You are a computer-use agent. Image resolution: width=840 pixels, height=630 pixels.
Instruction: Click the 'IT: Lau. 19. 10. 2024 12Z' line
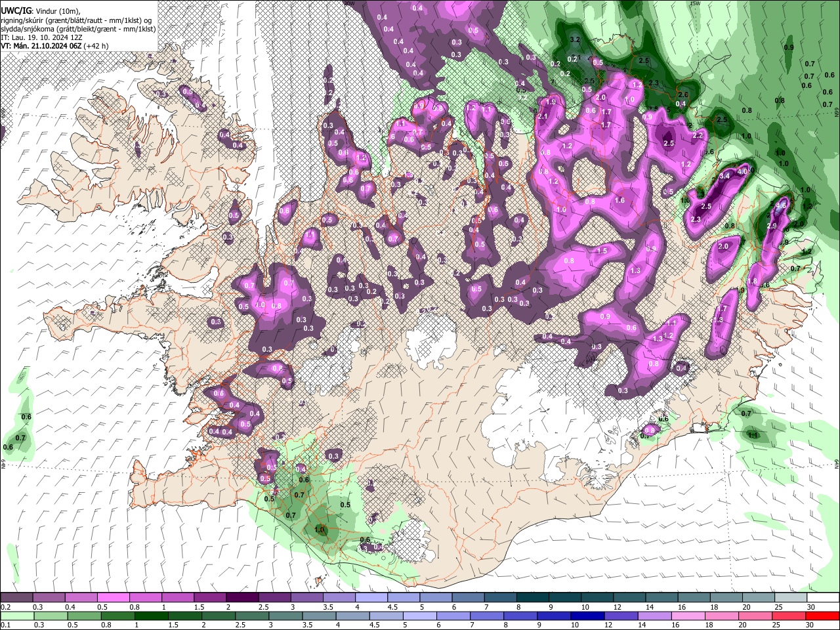[42, 37]
